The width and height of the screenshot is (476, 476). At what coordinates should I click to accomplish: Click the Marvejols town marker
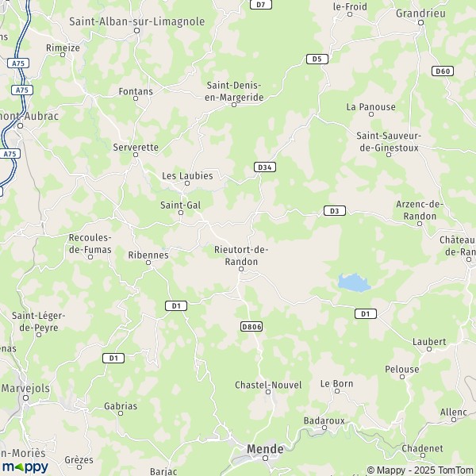(26, 397)
